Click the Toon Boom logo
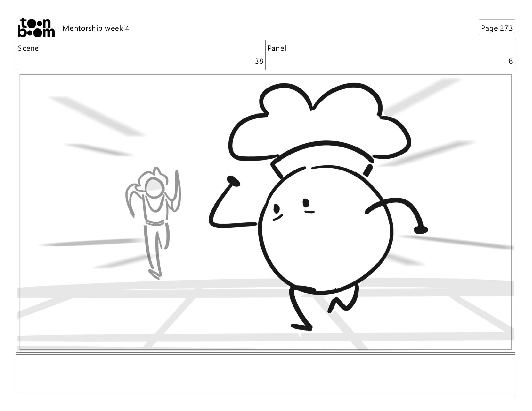The height and width of the screenshot is (411, 532). click(36, 28)
